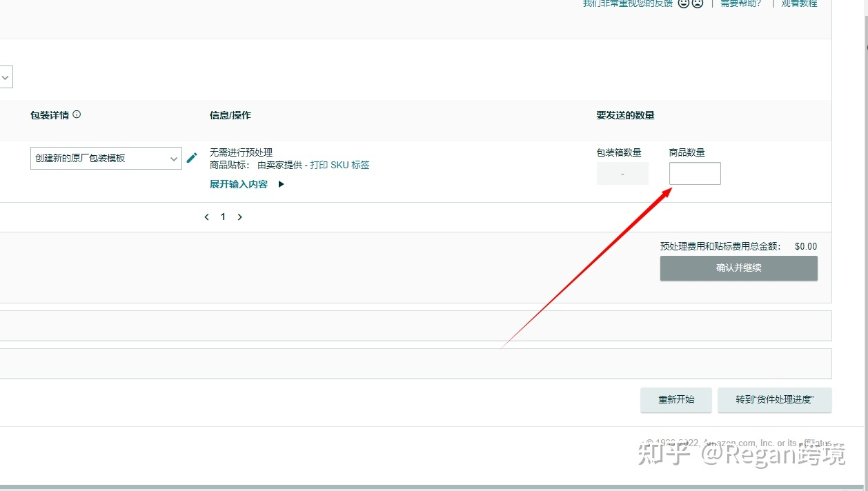Click the 打印 SKU 标签 link

click(x=339, y=165)
